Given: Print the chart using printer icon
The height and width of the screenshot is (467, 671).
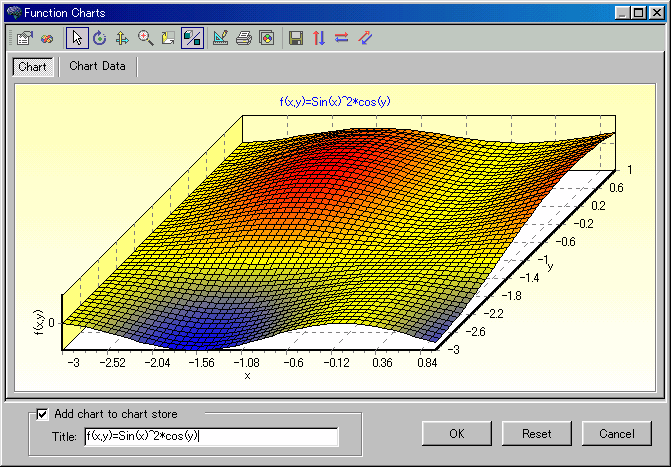Looking at the screenshot, I should 243,39.
